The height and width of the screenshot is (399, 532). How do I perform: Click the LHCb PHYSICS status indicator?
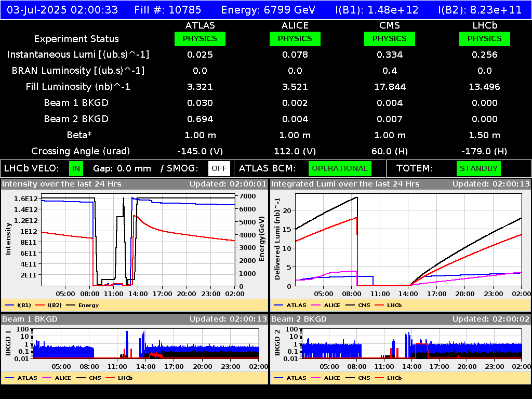point(485,38)
